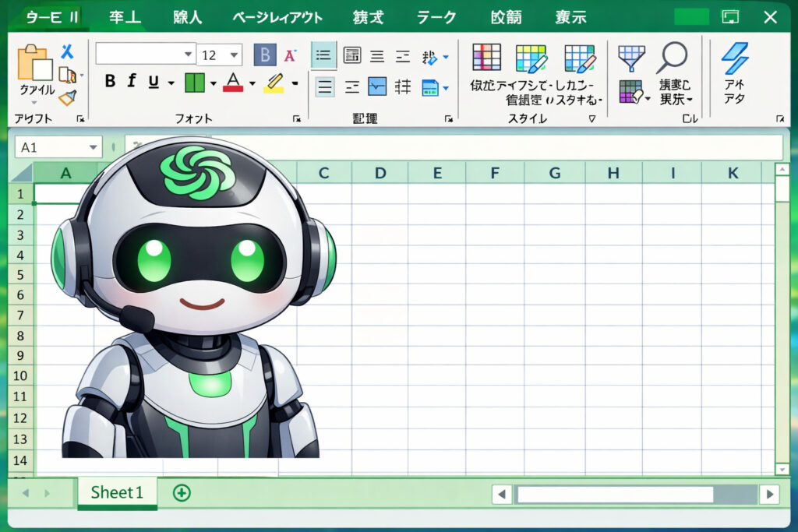Click the horizontal scrollbar right arrow button
798x532 pixels.
coord(769,494)
